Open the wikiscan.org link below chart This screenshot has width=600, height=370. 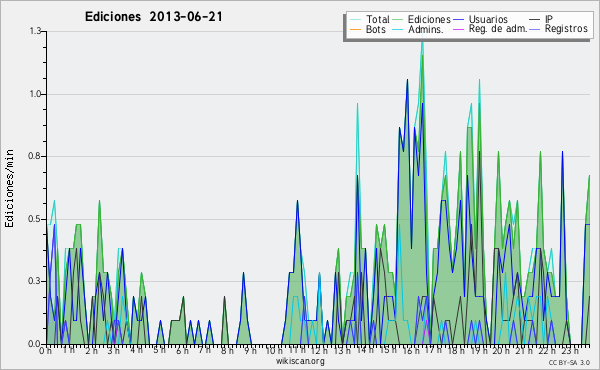(x=300, y=361)
